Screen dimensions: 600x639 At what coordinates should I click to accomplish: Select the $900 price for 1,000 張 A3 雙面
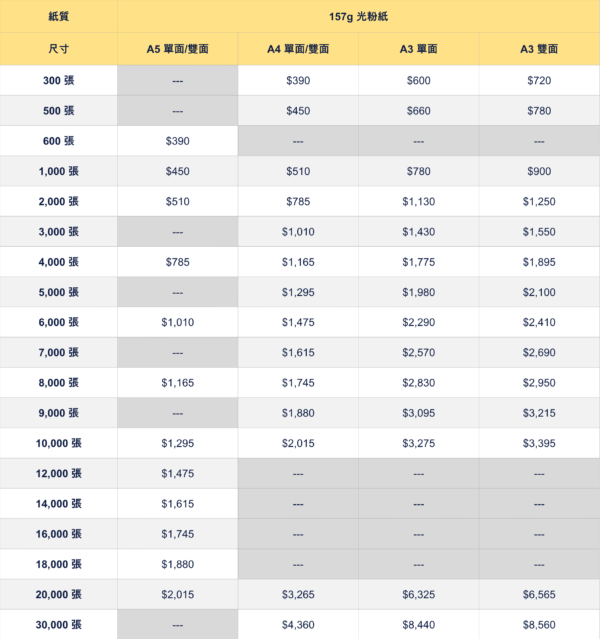pos(539,171)
